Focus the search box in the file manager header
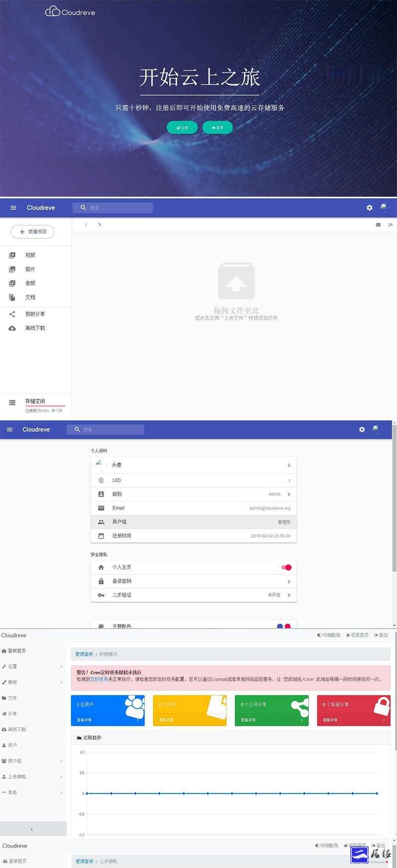397x868 pixels. pyautogui.click(x=113, y=208)
